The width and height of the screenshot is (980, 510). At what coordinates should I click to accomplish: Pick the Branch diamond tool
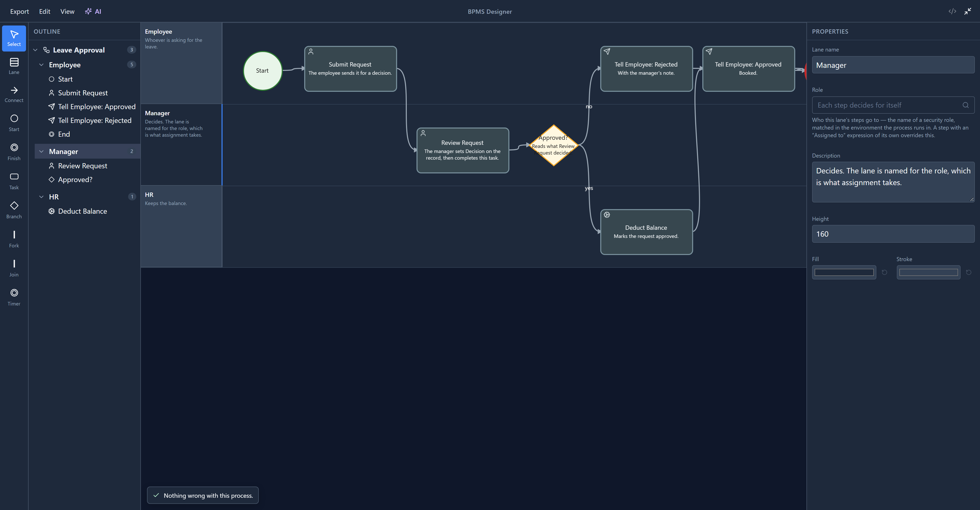[x=14, y=210]
